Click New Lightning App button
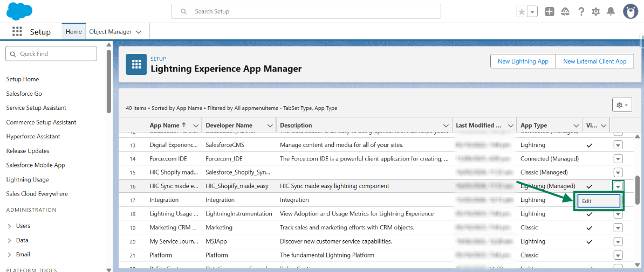644x272 pixels. point(523,61)
